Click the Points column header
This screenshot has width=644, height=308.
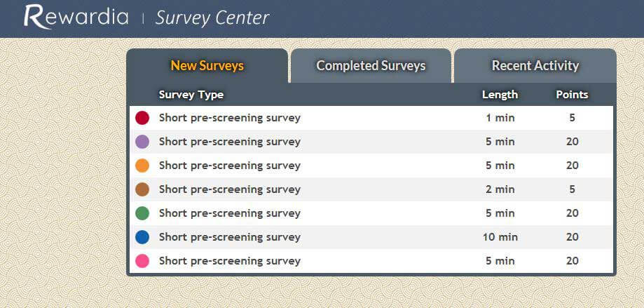(x=572, y=95)
